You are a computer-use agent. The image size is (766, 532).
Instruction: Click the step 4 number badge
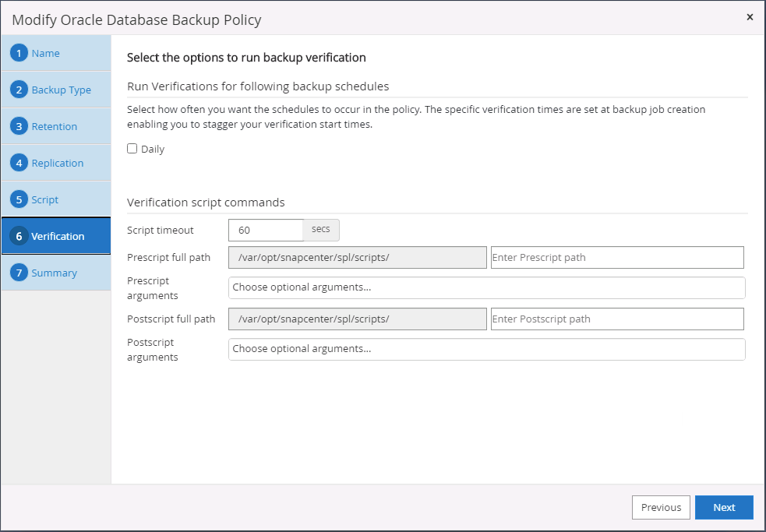(x=19, y=163)
